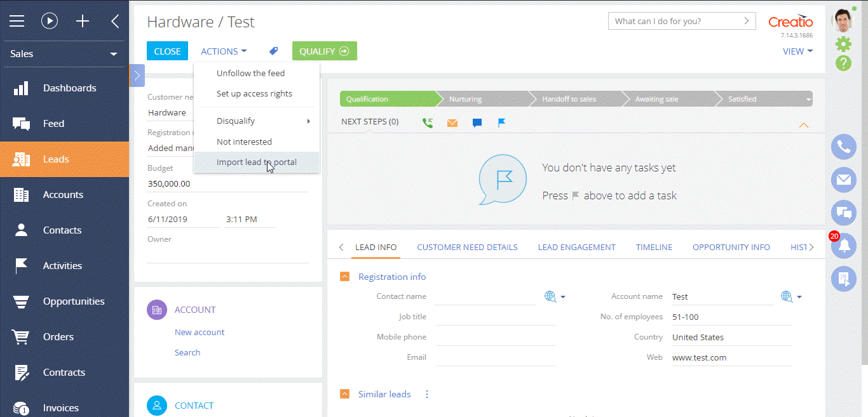Image resolution: width=868 pixels, height=417 pixels.
Task: Open notifications showing 20 unread
Action: tap(843, 245)
